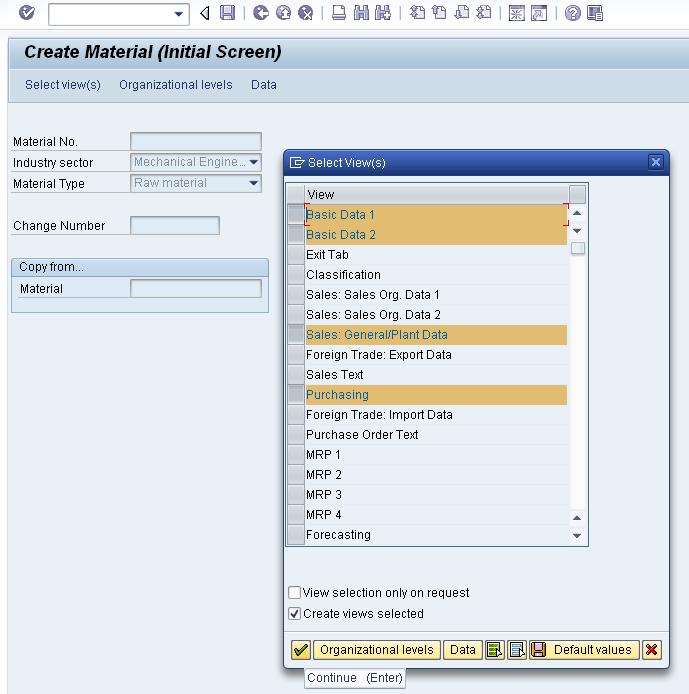Click the green Enter checkmark in top toolbar
689x694 pixels.
pyautogui.click(x=27, y=13)
